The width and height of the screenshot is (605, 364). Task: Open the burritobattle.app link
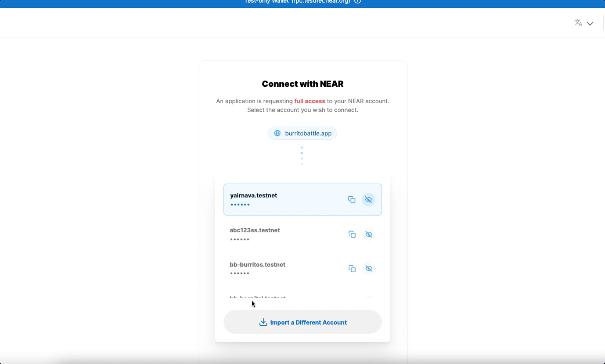[x=308, y=133]
